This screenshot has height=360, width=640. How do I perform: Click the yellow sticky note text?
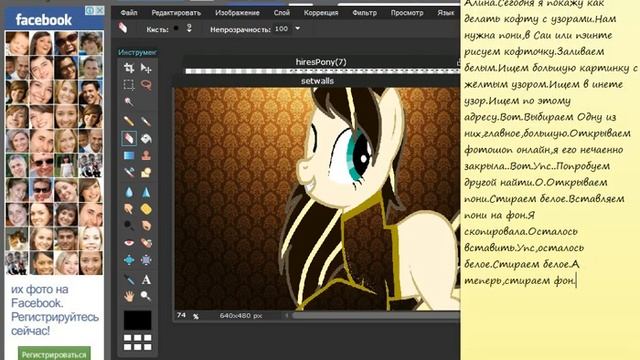pyautogui.click(x=550, y=141)
